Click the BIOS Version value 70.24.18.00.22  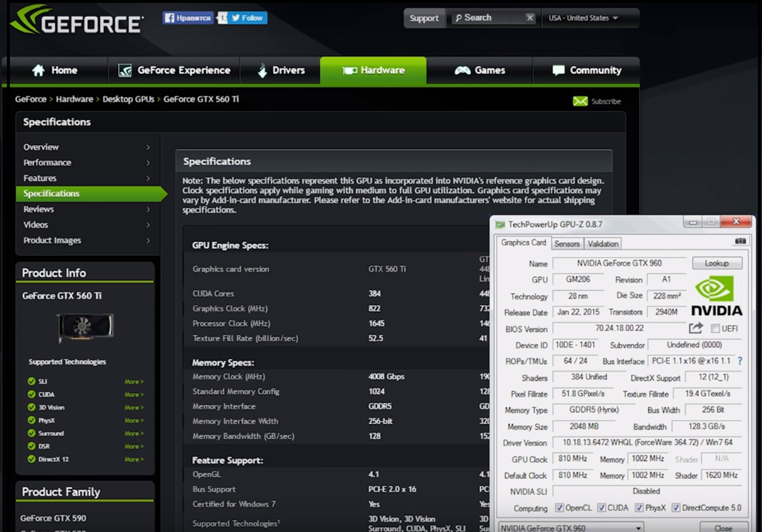coord(619,329)
